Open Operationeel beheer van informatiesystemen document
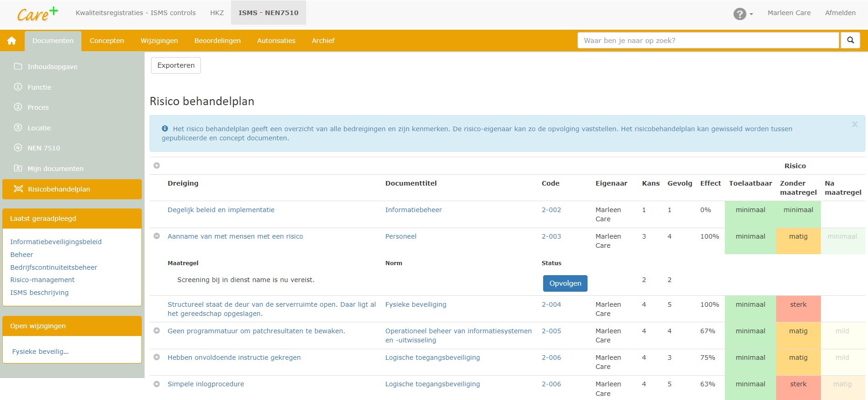Screen dimensions: 868x400 458,336
